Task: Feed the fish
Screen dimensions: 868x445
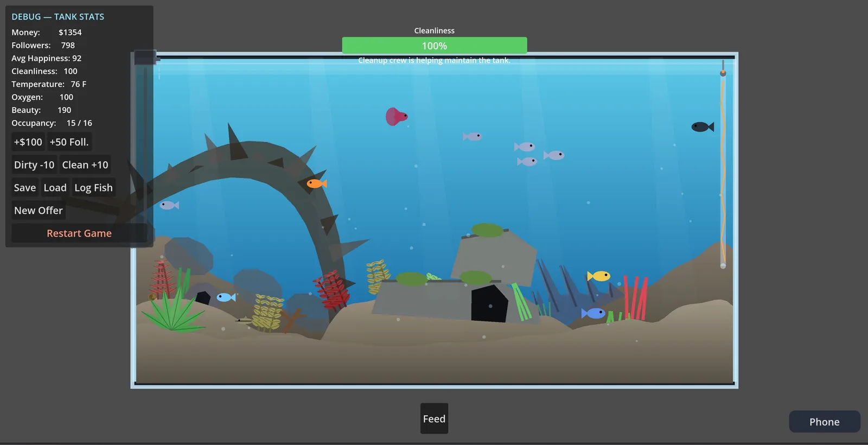Action: click(434, 418)
